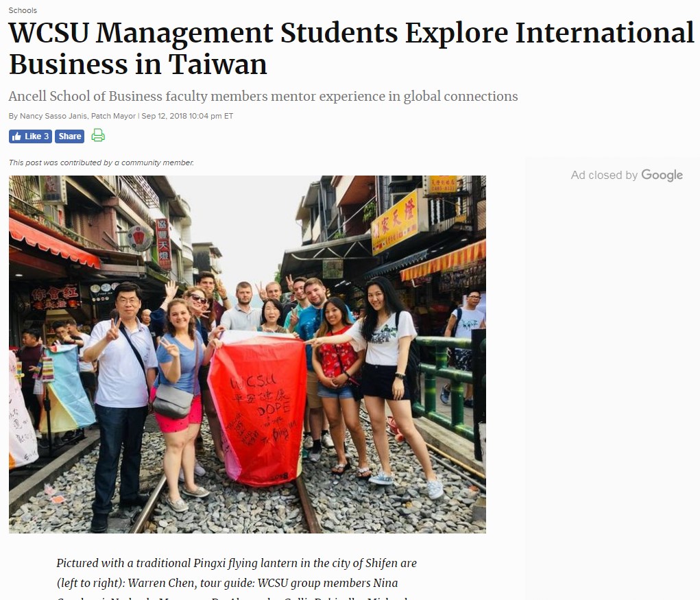Click Warren Chen name in caption
Screen dimensions: 700x600
point(161,583)
